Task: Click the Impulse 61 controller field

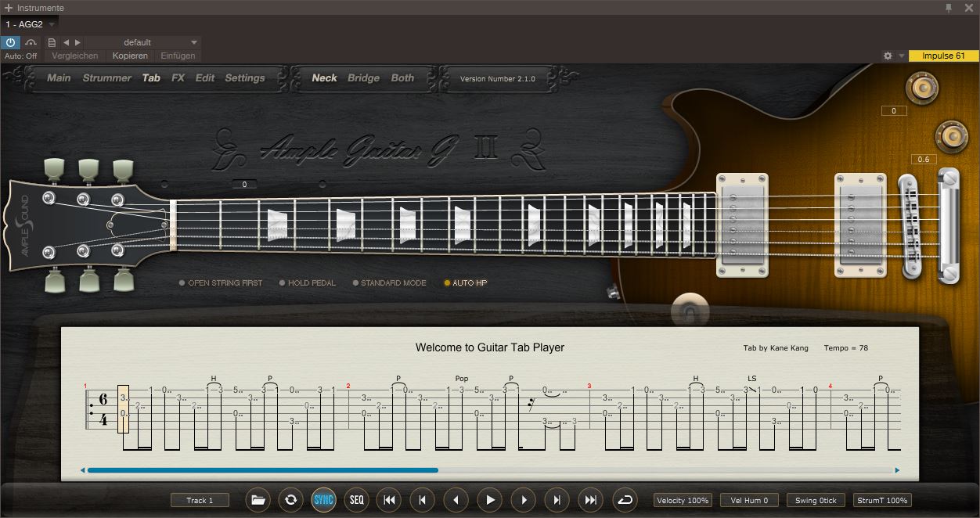Action: click(943, 56)
